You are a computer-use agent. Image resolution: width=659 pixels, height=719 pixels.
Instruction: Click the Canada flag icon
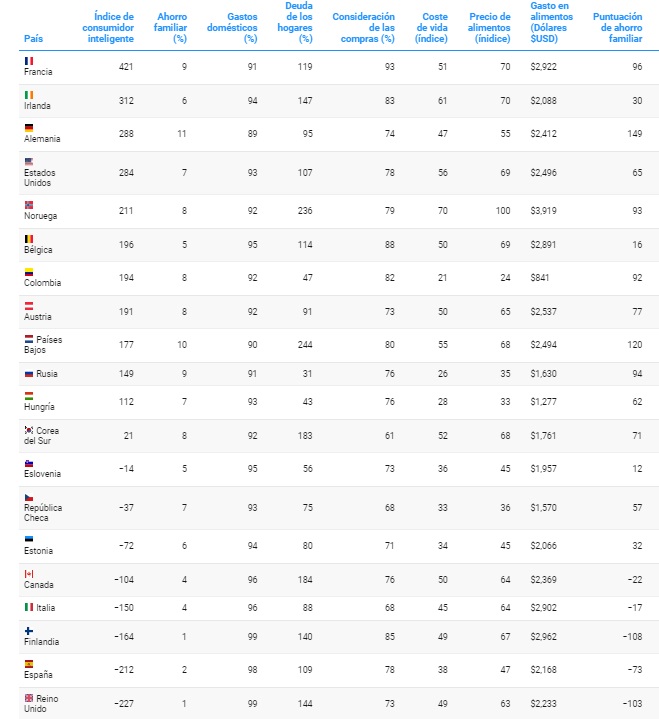coord(29,574)
